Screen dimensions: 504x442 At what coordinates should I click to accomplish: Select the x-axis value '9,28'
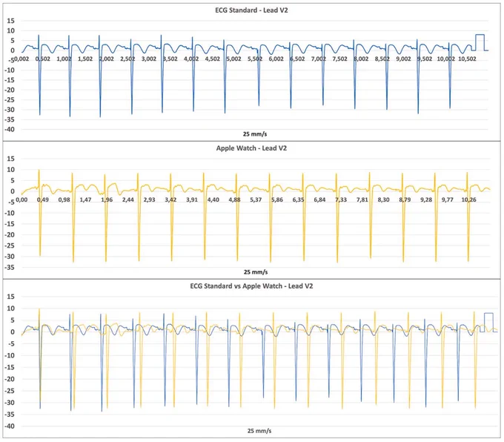pos(426,199)
